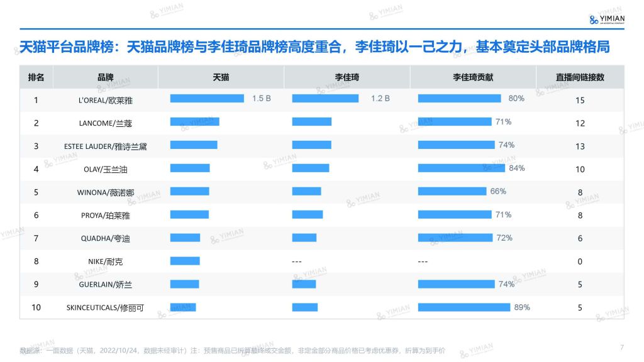Select rank number 7 in QUADHA row
Viewport: 644px width, 362px height.
click(x=36, y=238)
